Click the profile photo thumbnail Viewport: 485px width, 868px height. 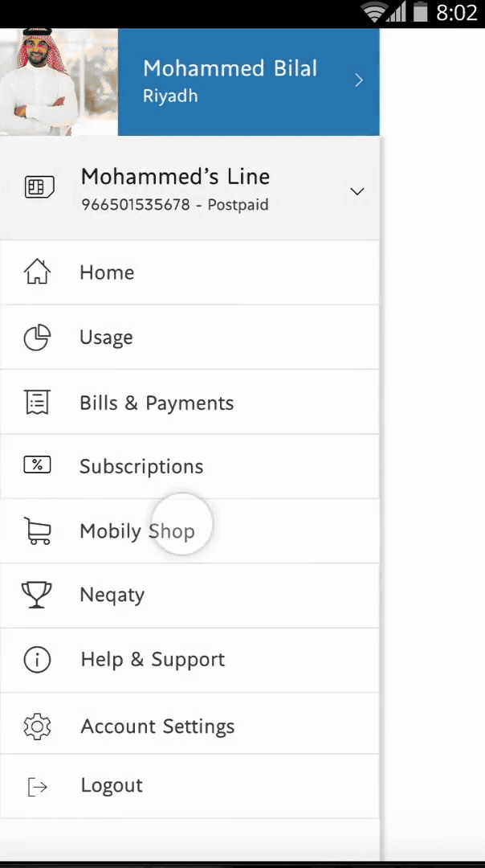coord(59,82)
